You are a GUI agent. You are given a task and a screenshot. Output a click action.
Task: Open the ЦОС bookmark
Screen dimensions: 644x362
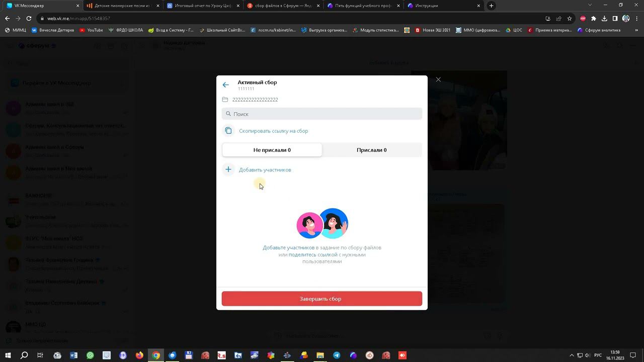point(513,30)
